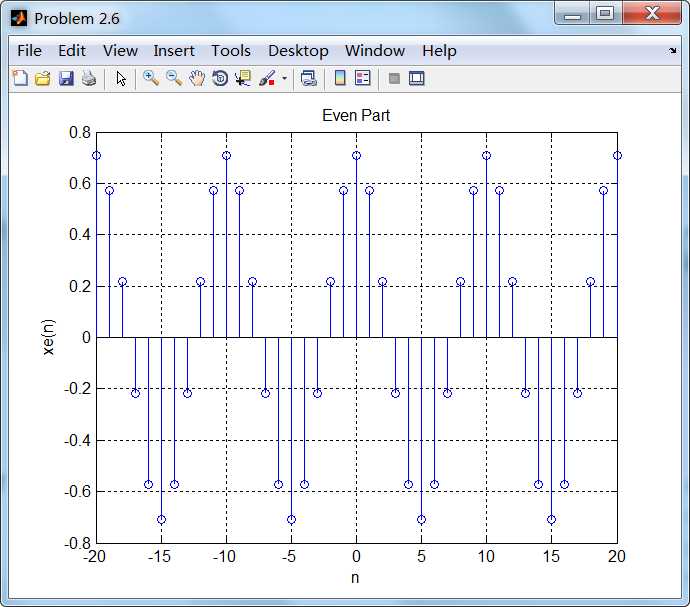Open the Help menu
The width and height of the screenshot is (690, 607).
[439, 51]
